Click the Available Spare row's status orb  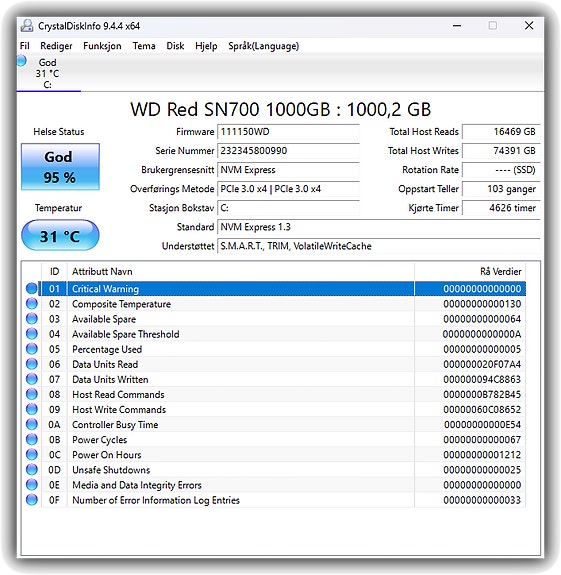pos(32,319)
